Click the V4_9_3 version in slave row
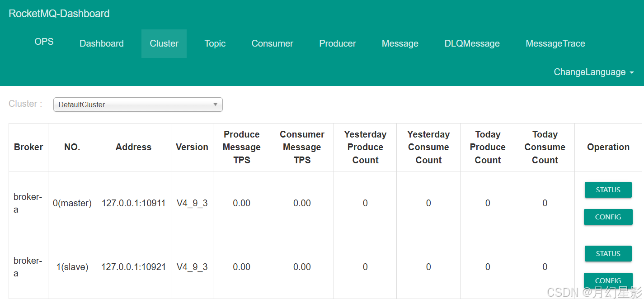The height and width of the screenshot is (304, 644). (x=192, y=267)
